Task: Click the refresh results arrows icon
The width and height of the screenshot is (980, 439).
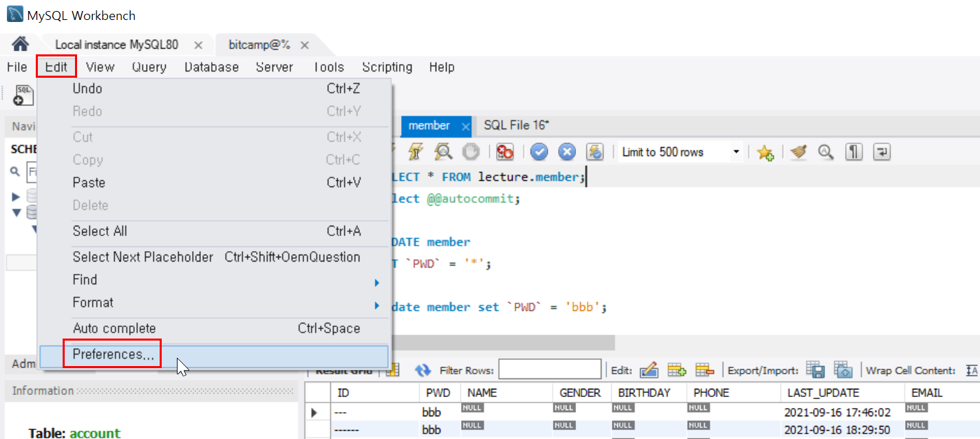Action: pos(423,371)
